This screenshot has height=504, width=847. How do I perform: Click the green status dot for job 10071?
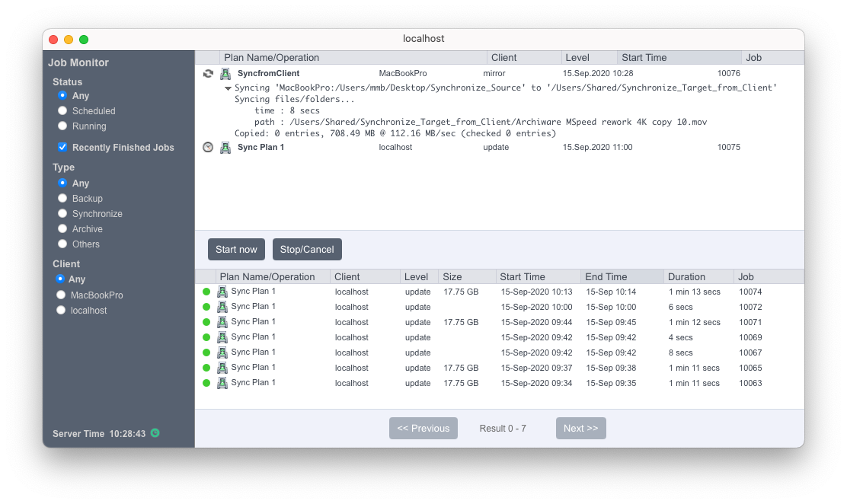206,322
